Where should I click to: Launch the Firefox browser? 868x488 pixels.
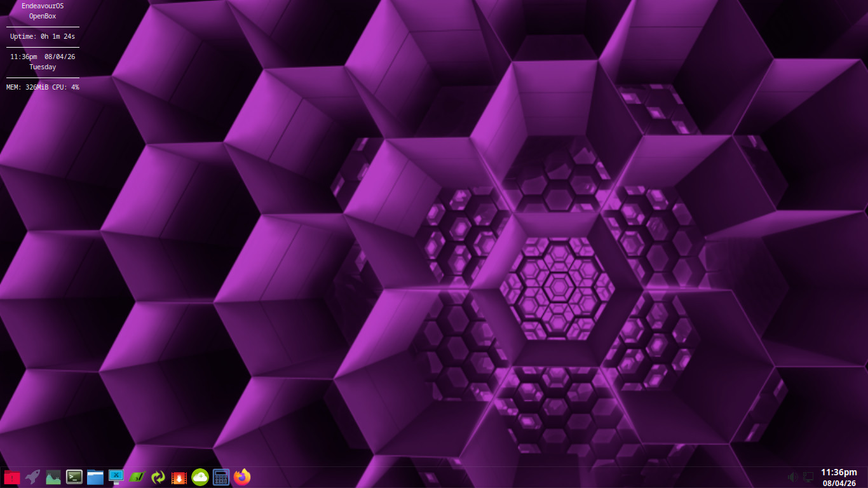(242, 477)
